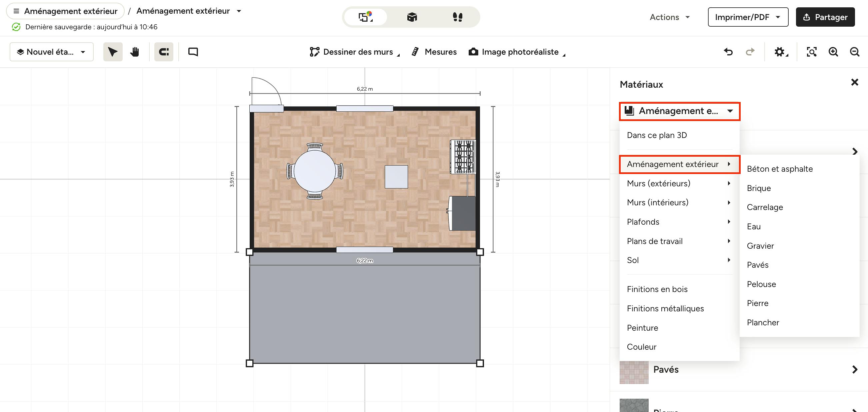The height and width of the screenshot is (412, 868).
Task: Open the Actions dropdown
Action: (670, 17)
